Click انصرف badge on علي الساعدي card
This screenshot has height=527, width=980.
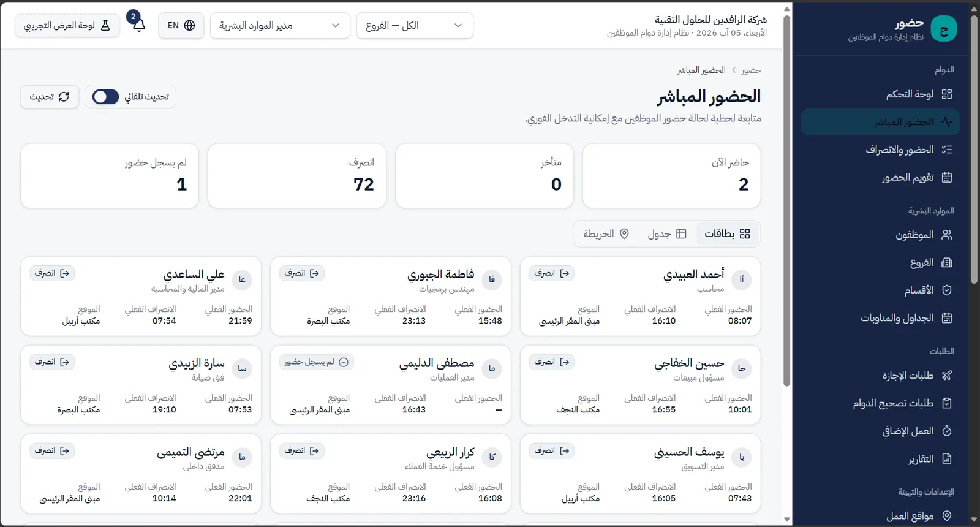tap(52, 273)
